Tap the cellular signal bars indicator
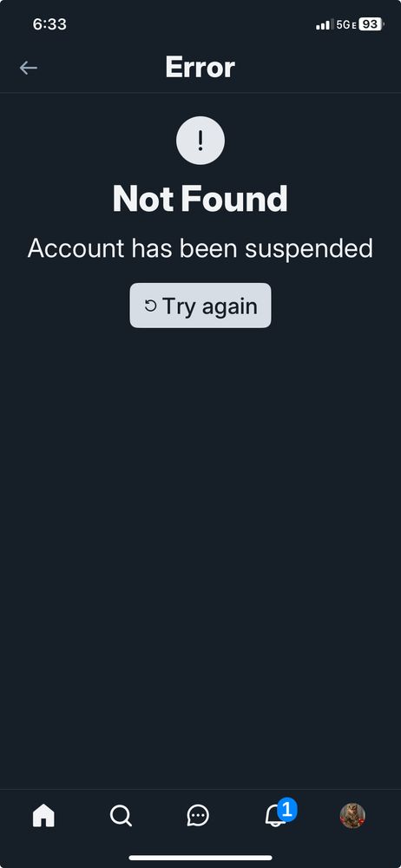 325,25
